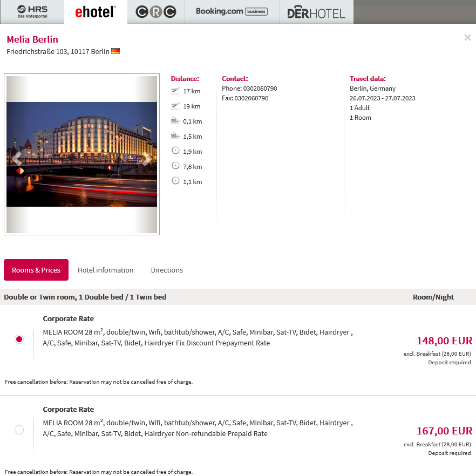This screenshot has width=476, height=476.
Task: Click the airport icon for 19 km
Action: (x=175, y=106)
